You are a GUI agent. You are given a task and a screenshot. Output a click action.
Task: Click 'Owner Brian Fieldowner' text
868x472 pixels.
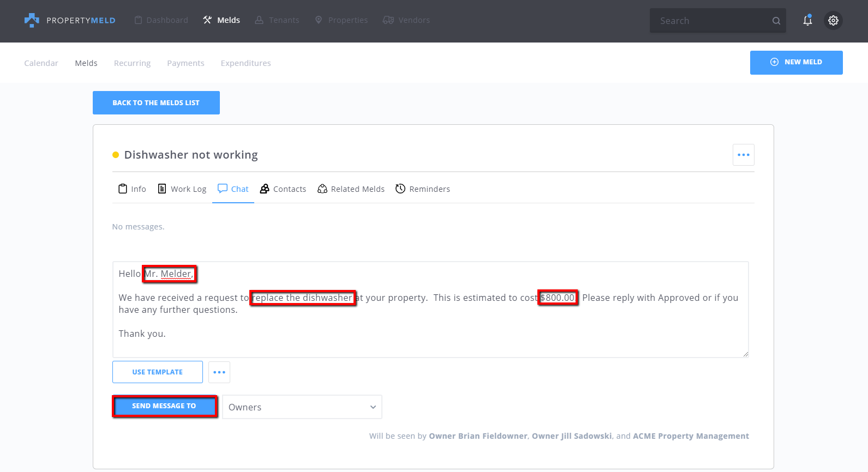click(478, 436)
